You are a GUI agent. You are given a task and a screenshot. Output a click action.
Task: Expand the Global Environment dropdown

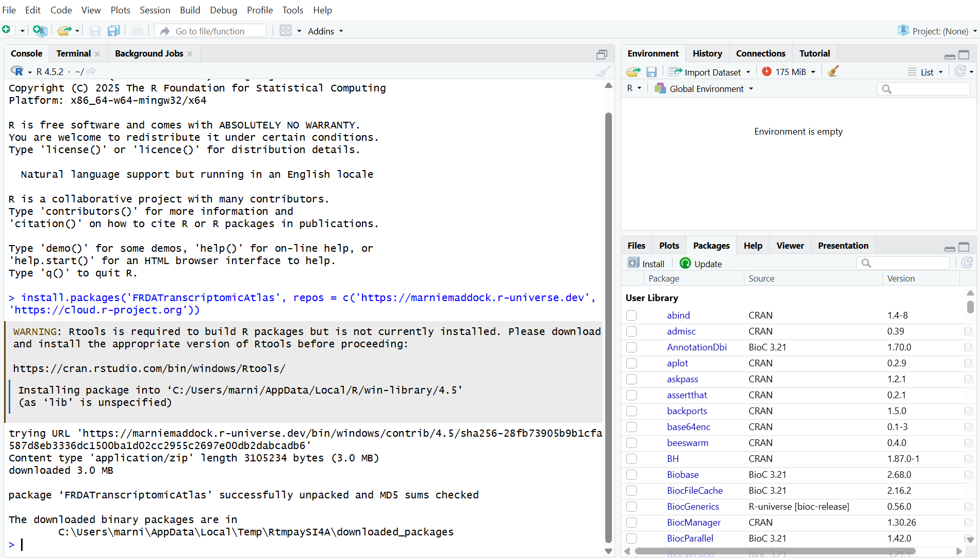tap(706, 89)
